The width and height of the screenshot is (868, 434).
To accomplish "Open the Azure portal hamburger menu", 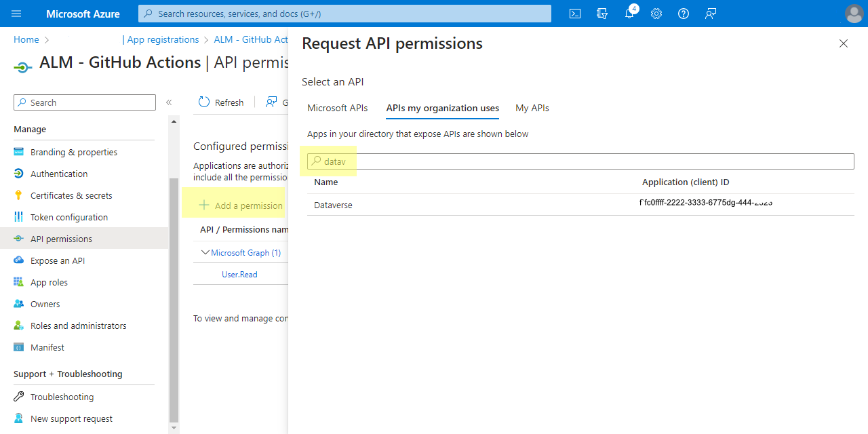I will pyautogui.click(x=16, y=14).
